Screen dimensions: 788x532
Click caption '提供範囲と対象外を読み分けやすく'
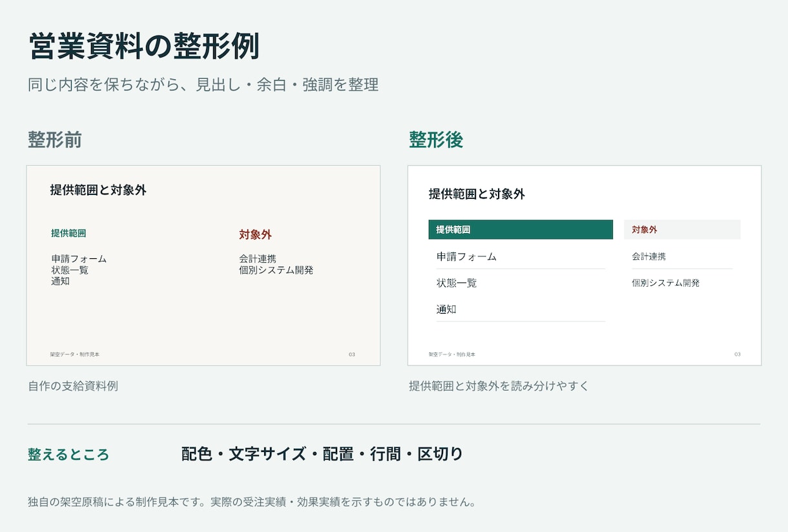[499, 386]
